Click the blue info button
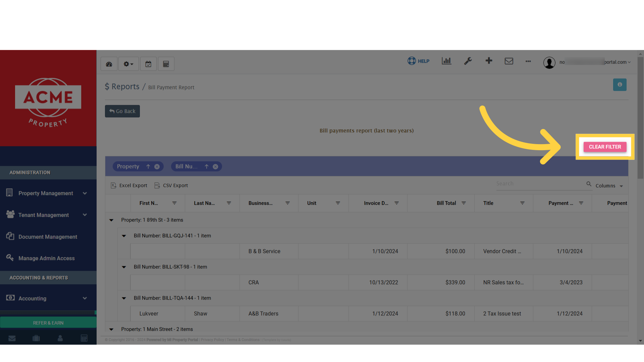The width and height of the screenshot is (644, 362). (x=620, y=85)
